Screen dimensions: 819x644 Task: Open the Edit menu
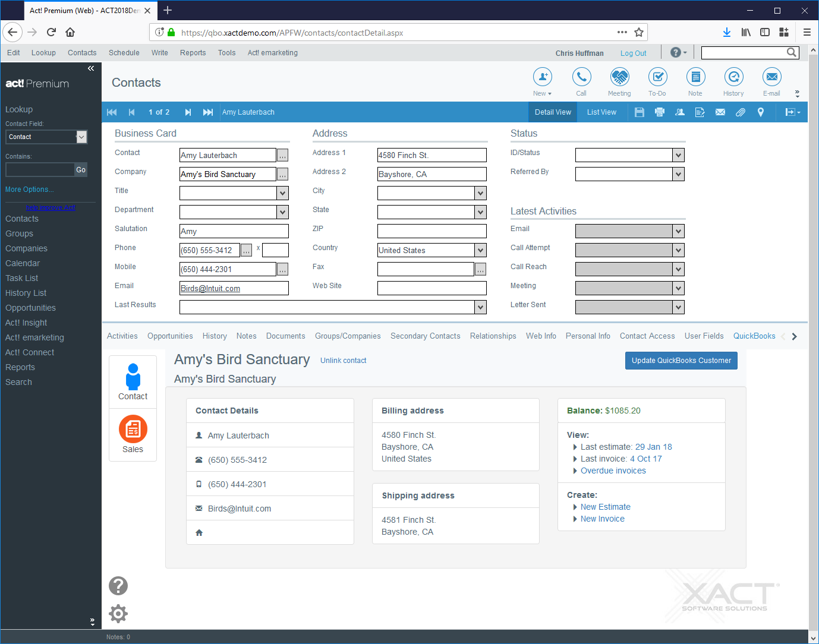point(14,53)
